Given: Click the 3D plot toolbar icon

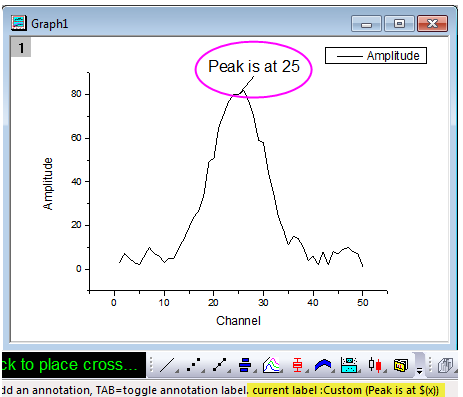Looking at the screenshot, I should coord(445,365).
